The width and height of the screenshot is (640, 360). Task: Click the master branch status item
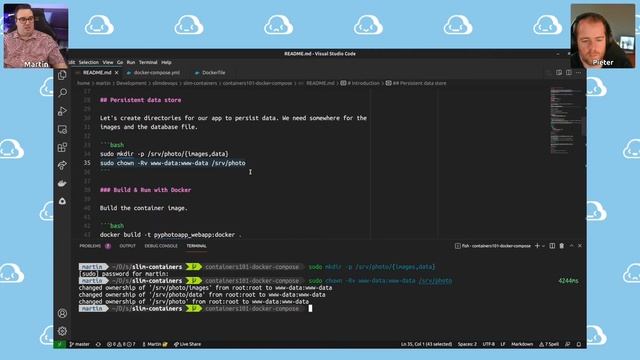point(80,344)
